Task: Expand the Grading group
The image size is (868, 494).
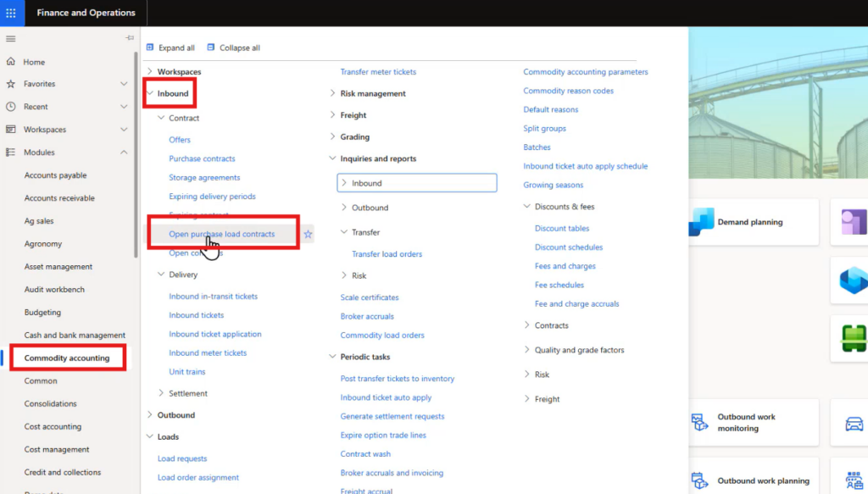Action: click(x=332, y=136)
